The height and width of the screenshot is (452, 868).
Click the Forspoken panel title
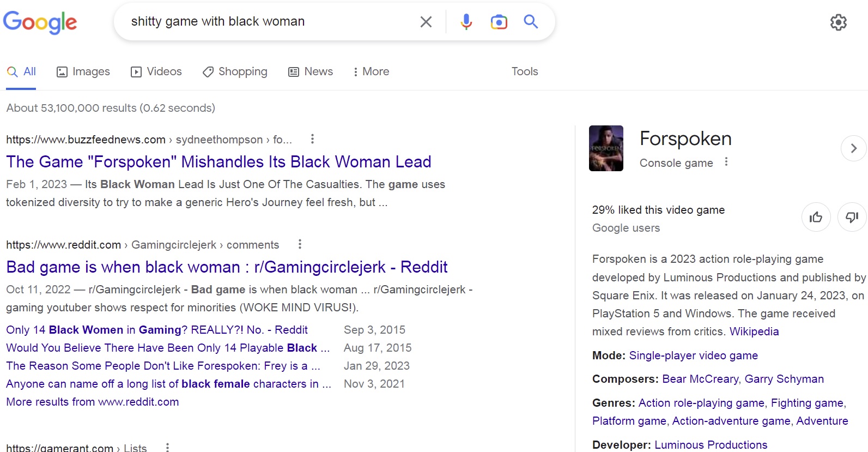click(685, 138)
